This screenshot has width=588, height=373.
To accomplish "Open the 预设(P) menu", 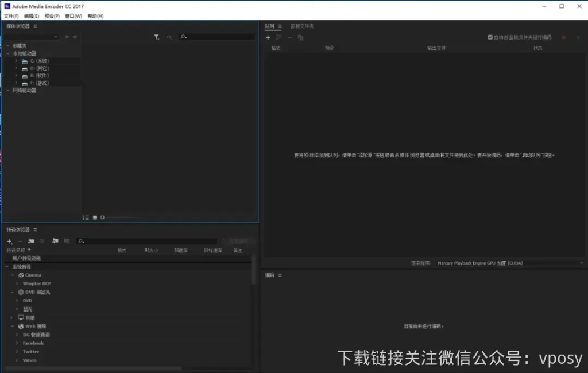I will point(52,16).
